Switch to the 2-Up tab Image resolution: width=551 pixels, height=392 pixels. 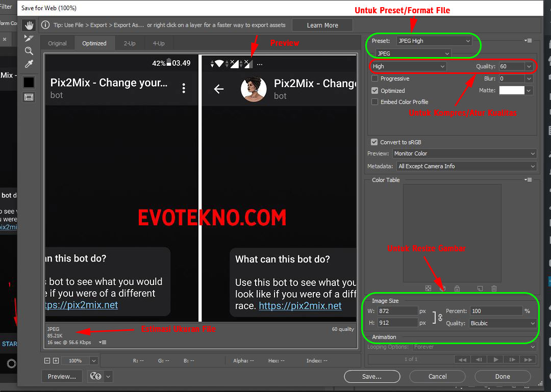130,43
